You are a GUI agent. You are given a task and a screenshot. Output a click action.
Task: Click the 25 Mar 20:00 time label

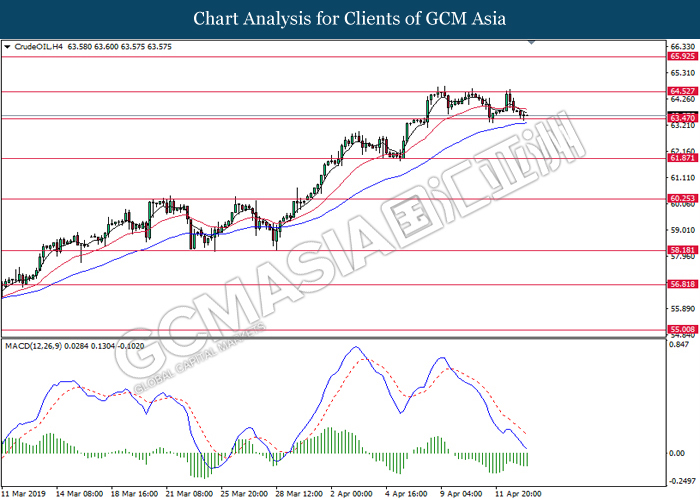pos(244,494)
